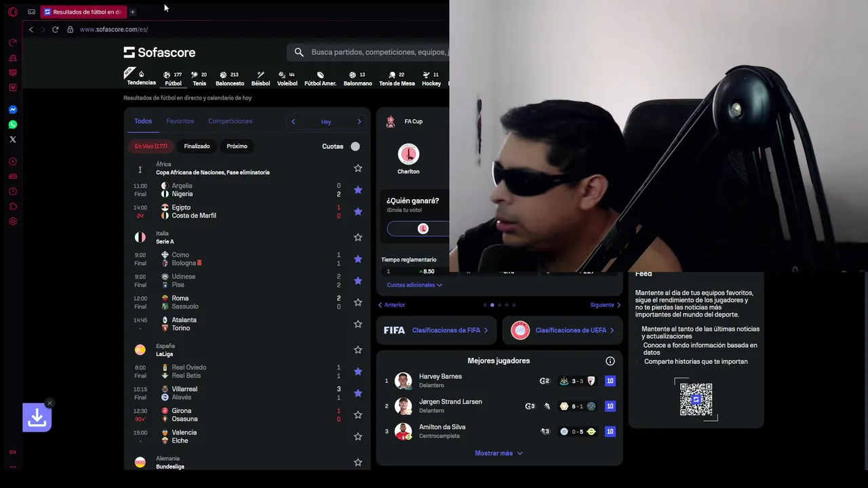The image size is (868, 488).
Task: Click the search magnifier icon
Action: [x=299, y=52]
